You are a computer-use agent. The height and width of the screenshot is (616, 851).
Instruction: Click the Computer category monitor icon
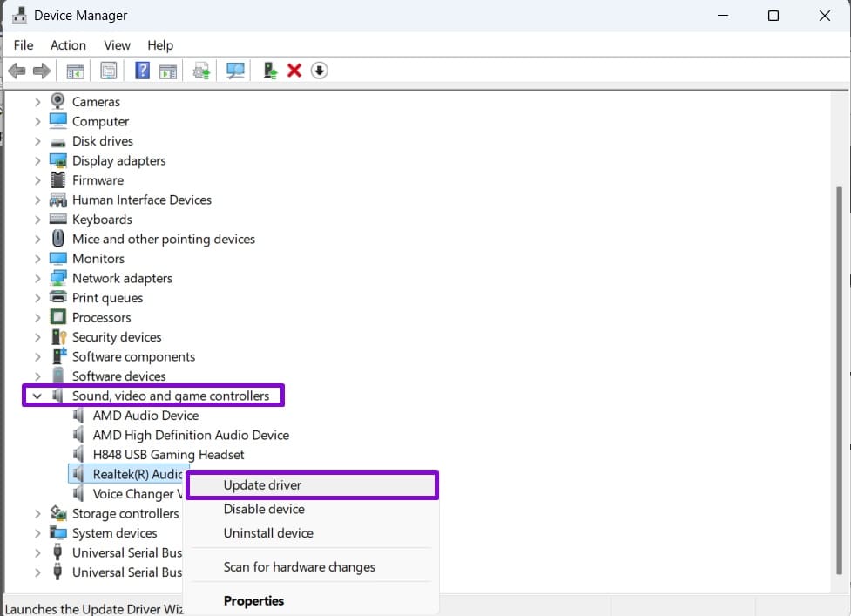point(58,120)
